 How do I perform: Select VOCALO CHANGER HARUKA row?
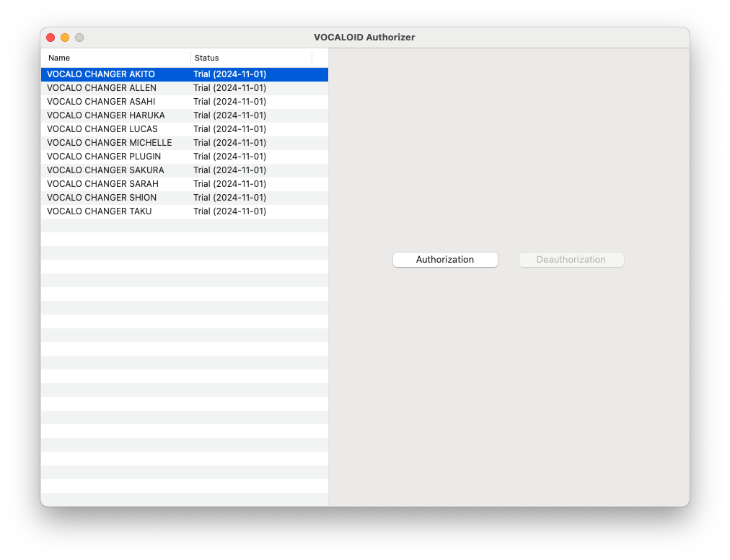(x=185, y=115)
